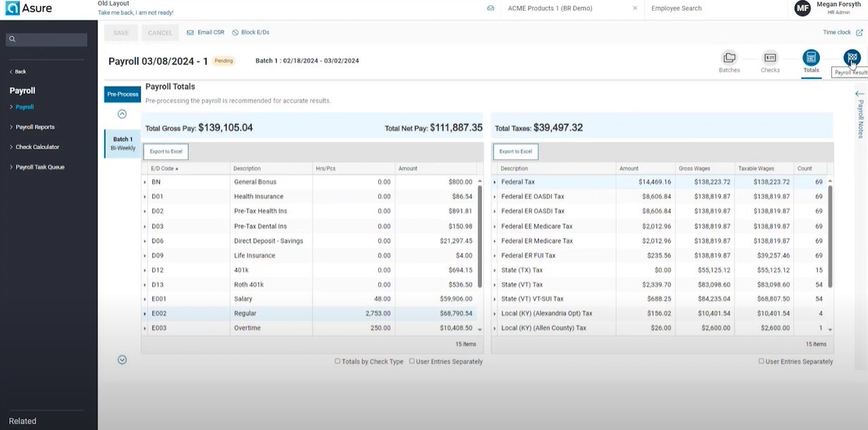Viewport: 868px width, 430px height.
Task: Select the Totals calculator icon
Action: tap(811, 58)
